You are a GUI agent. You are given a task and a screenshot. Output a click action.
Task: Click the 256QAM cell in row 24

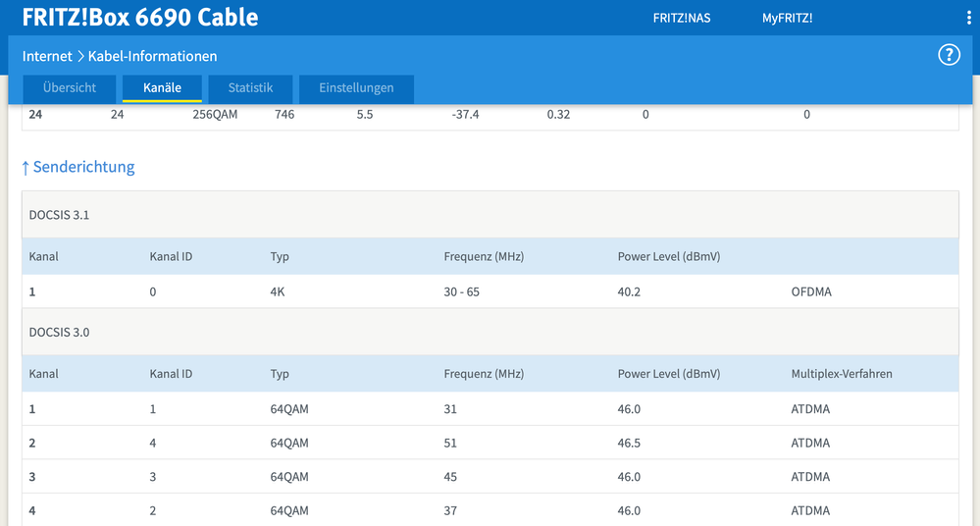pyautogui.click(x=215, y=115)
